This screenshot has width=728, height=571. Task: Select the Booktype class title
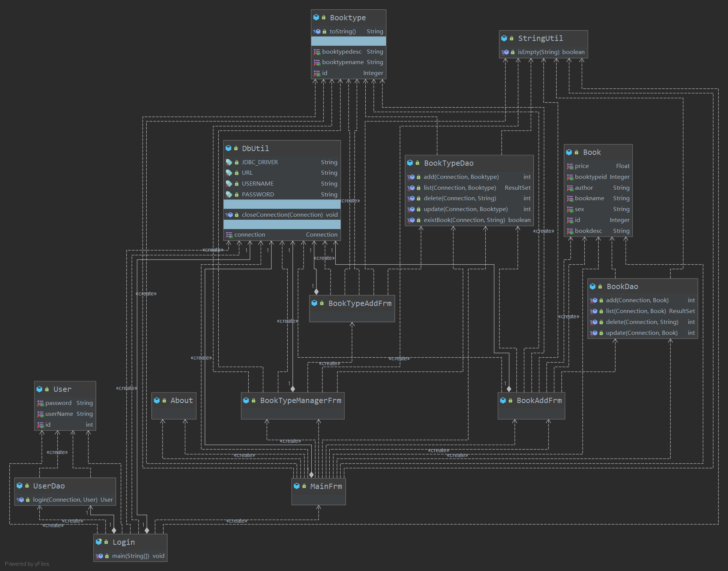348,17
